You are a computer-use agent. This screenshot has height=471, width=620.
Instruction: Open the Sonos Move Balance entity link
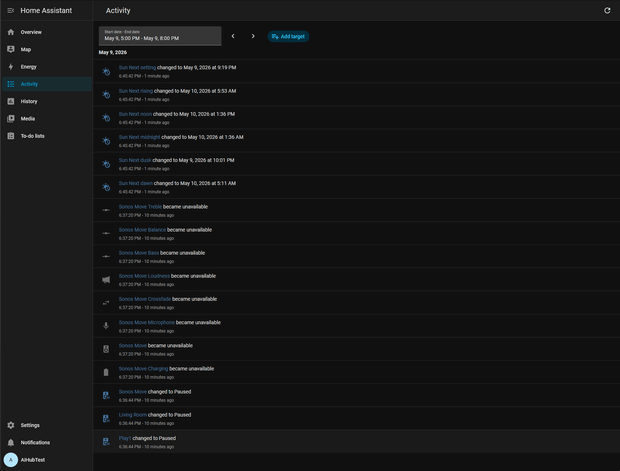tap(142, 230)
